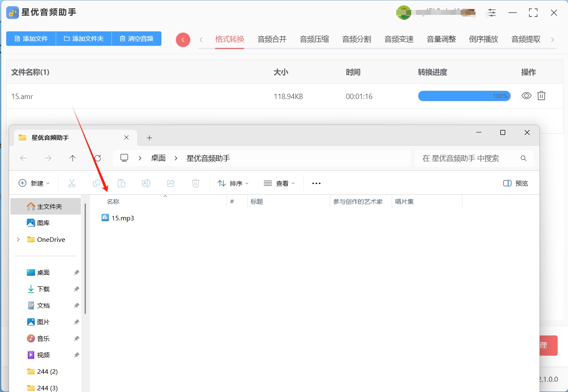This screenshot has height=392, width=568.
Task: Expand chevron before 桌面 in address bar
Action: click(140, 158)
